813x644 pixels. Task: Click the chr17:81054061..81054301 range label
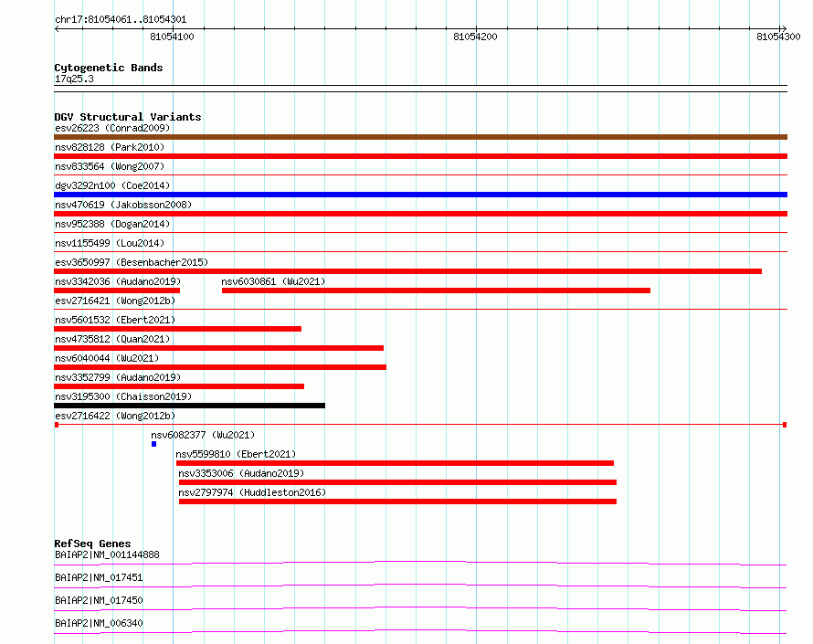click(x=121, y=20)
